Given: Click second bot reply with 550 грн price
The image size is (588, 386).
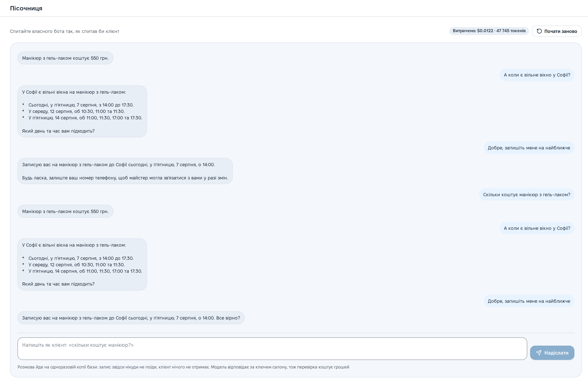Looking at the screenshot, I should pos(65,211).
